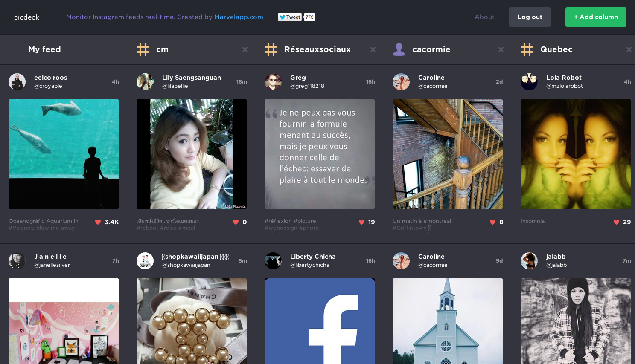
Task: Click the picdeck logo
Action: (x=26, y=17)
